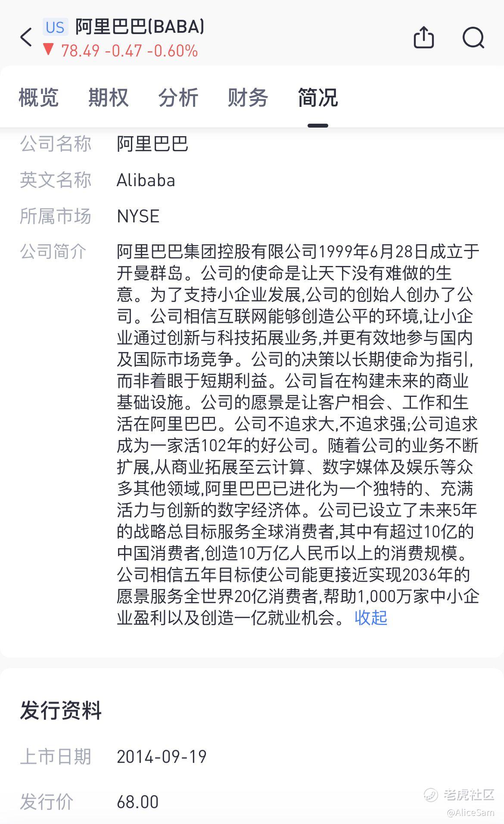Tap the 阿里巴巴(BABA) stock title
This screenshot has height=824, width=504.
[140, 27]
